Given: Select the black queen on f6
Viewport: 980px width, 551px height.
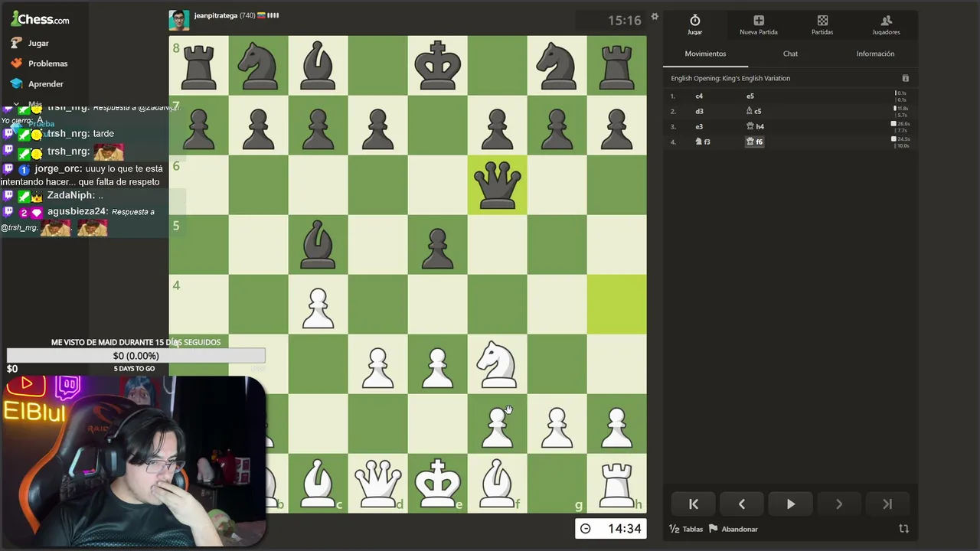Looking at the screenshot, I should (498, 185).
